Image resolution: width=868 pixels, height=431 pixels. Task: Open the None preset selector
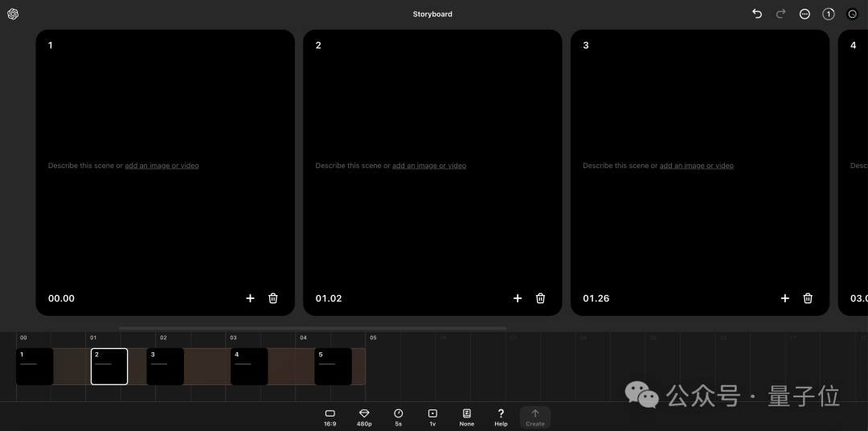point(467,417)
